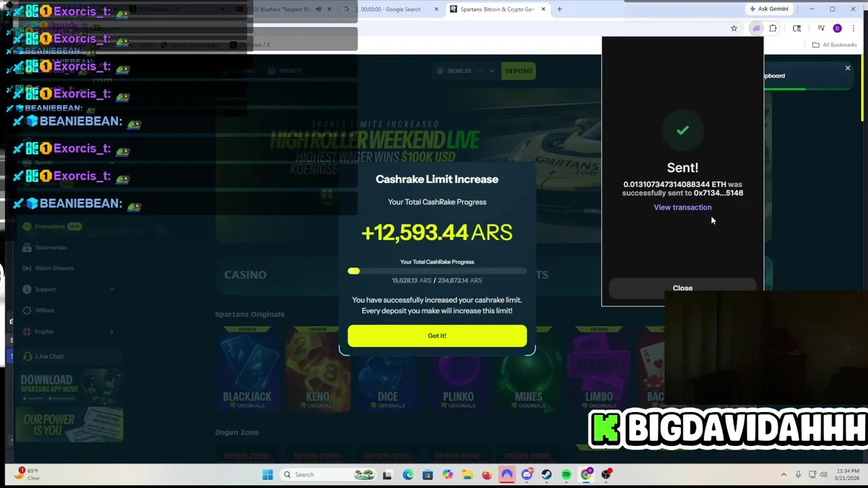Open Spotify from the taskbar

[x=566, y=474]
